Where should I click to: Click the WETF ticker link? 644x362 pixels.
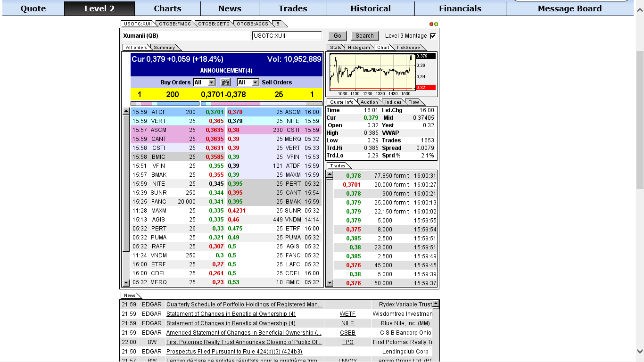347,314
